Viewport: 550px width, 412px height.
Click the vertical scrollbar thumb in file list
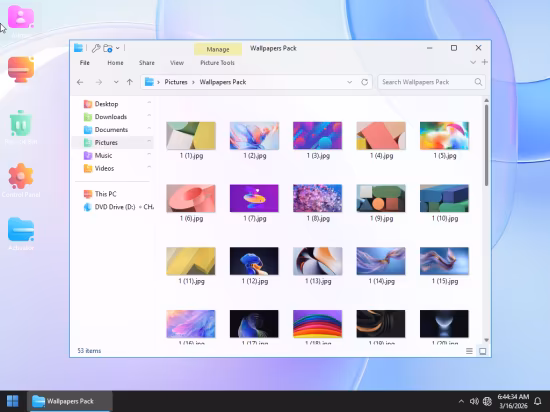(x=487, y=145)
